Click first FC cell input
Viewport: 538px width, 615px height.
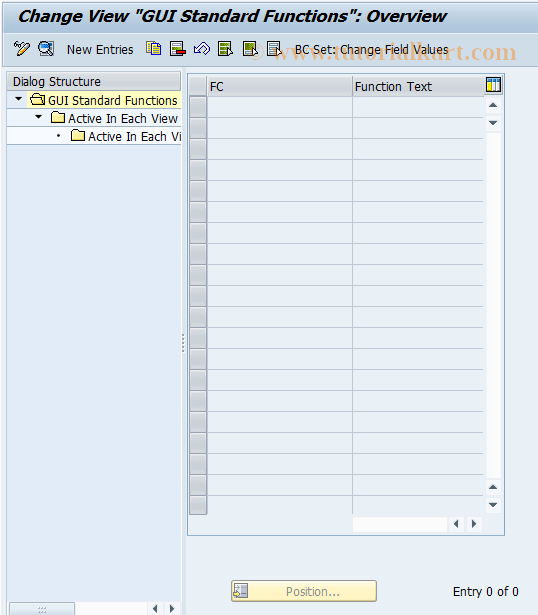click(280, 107)
